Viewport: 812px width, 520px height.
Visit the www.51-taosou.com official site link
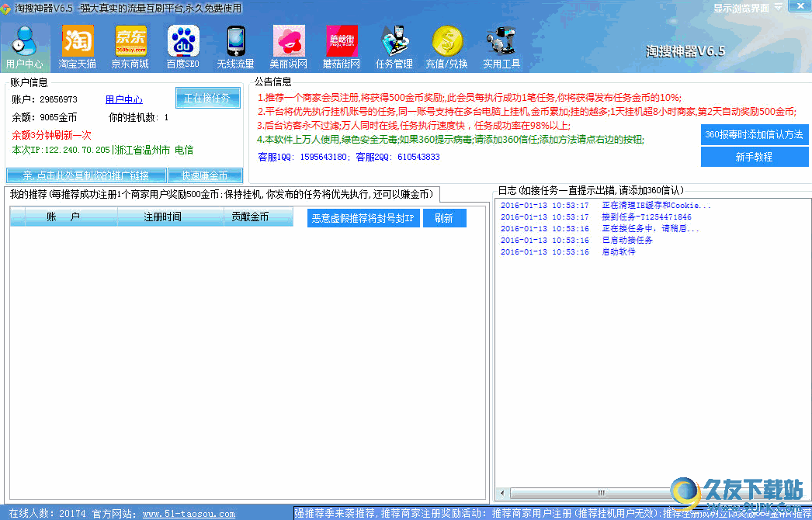pos(189,514)
